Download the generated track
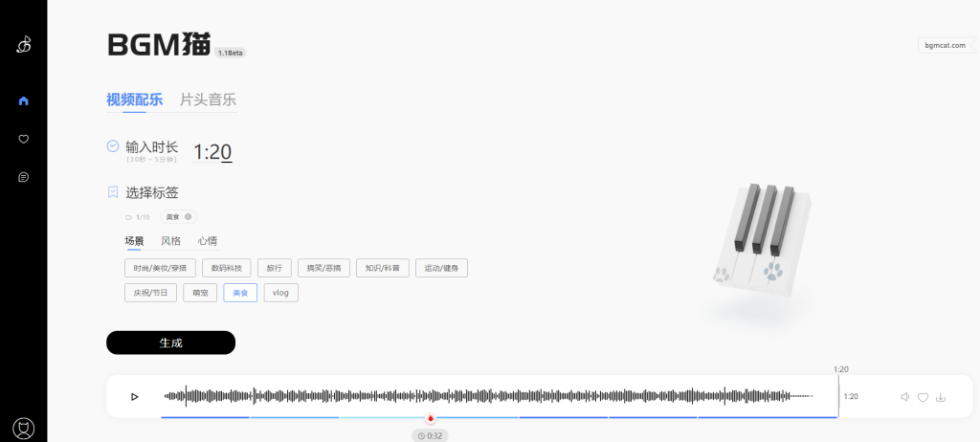 [x=941, y=397]
